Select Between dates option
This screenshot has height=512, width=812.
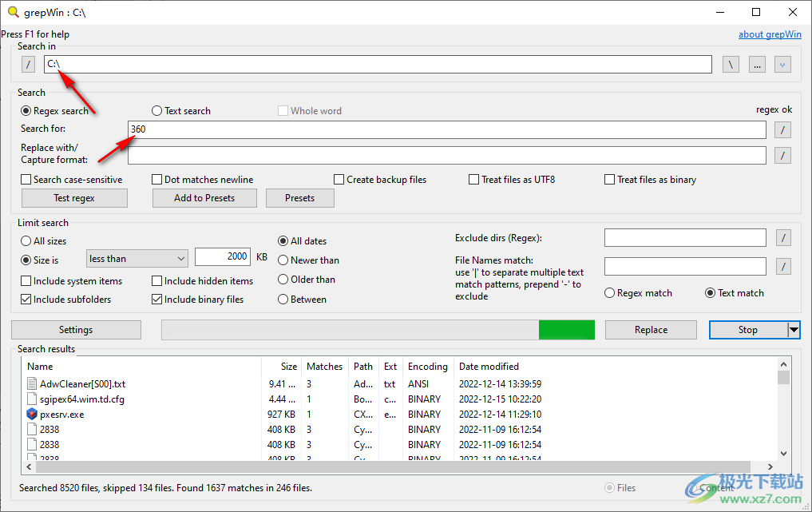pyautogui.click(x=302, y=300)
